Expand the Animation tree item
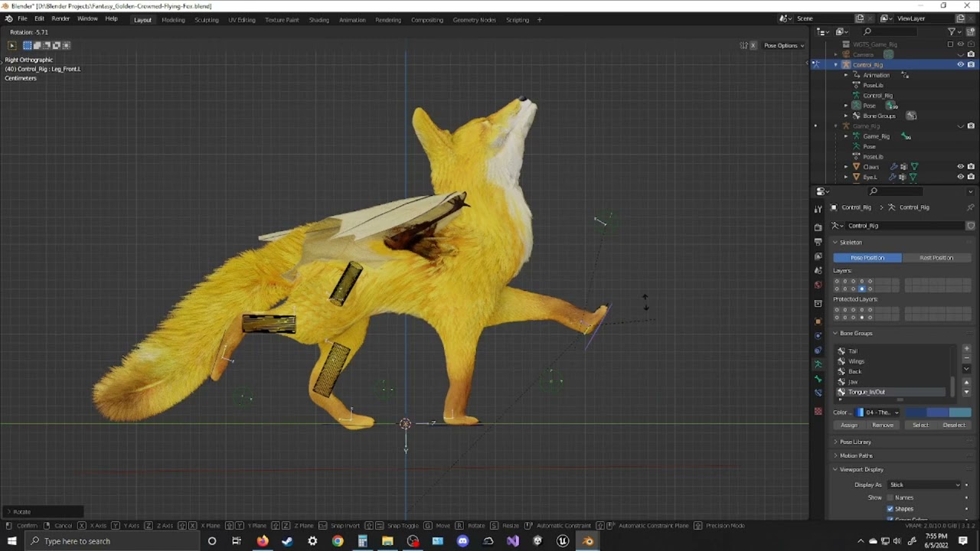This screenshot has height=551, width=980. click(x=846, y=75)
